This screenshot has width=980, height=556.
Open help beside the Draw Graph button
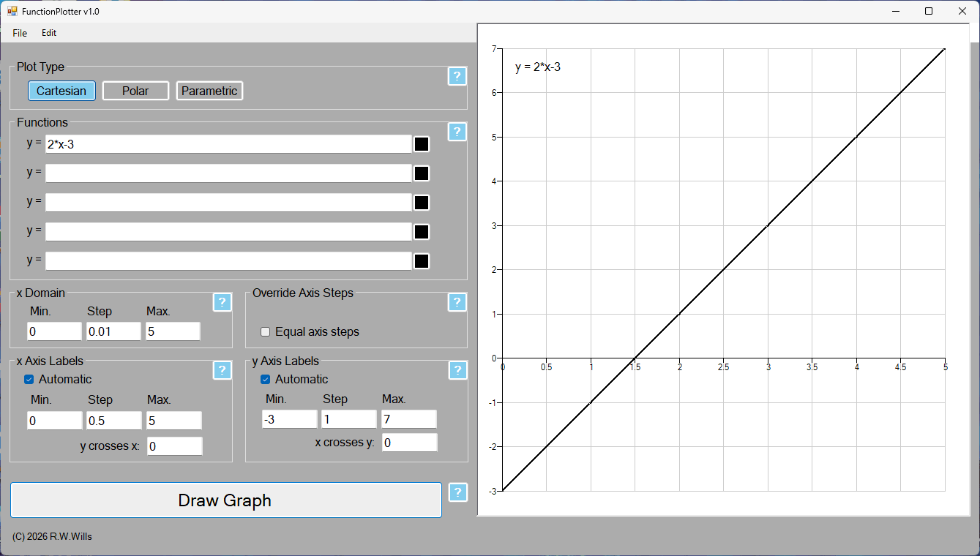tap(457, 492)
